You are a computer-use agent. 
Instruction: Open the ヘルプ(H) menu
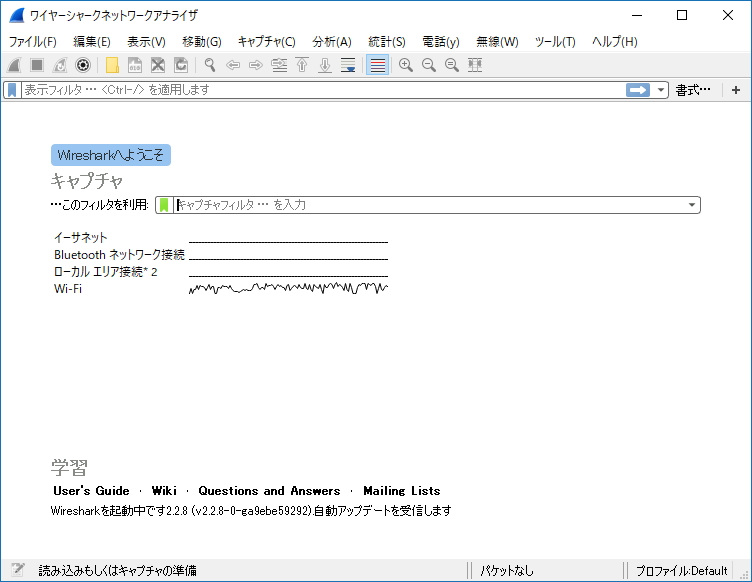[614, 42]
